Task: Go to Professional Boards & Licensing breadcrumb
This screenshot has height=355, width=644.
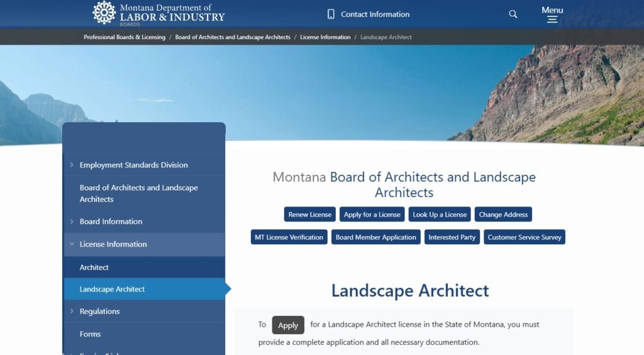Action: click(x=125, y=37)
